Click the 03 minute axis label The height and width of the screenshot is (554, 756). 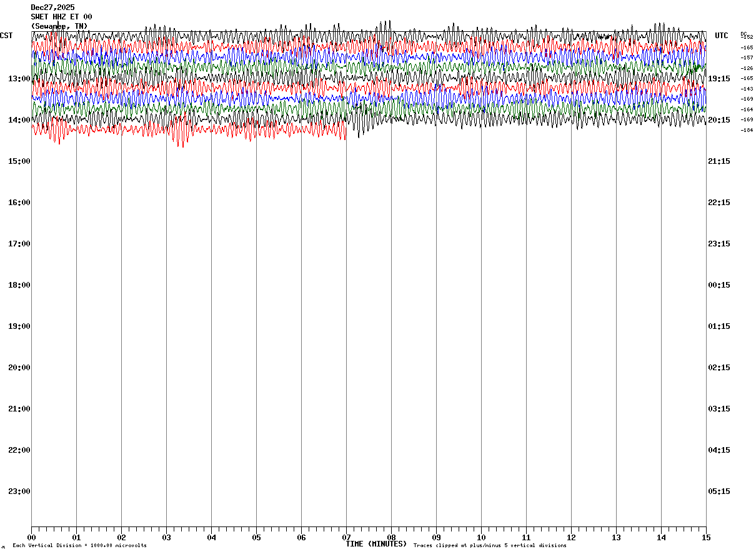[166, 538]
